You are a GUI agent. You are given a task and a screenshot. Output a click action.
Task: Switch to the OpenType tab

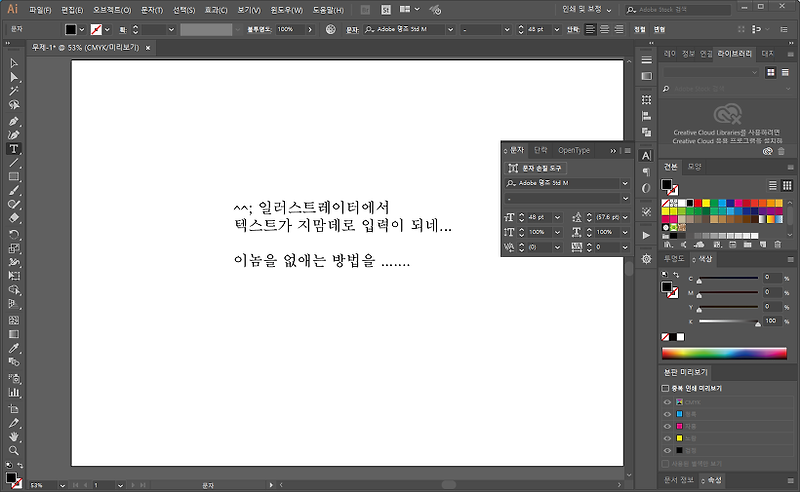coord(574,150)
